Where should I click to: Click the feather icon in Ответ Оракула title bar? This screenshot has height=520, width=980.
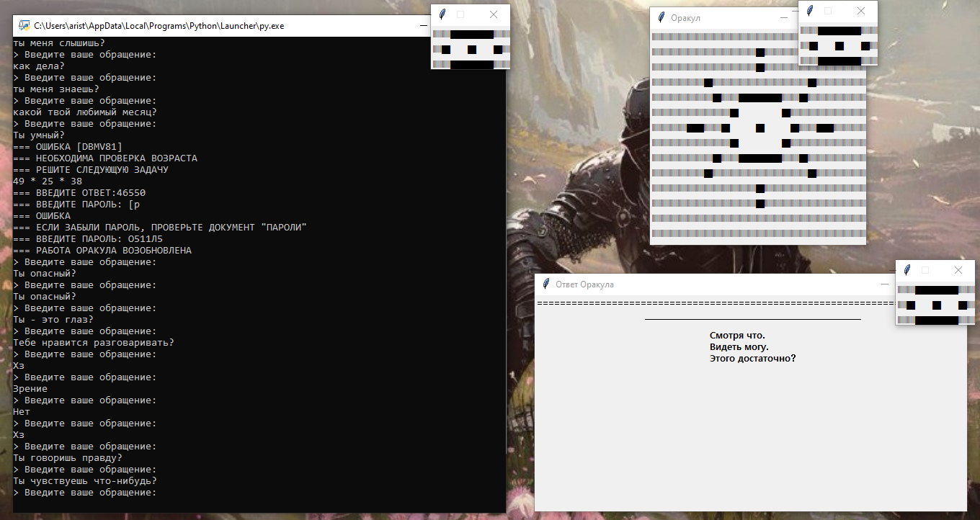point(546,284)
